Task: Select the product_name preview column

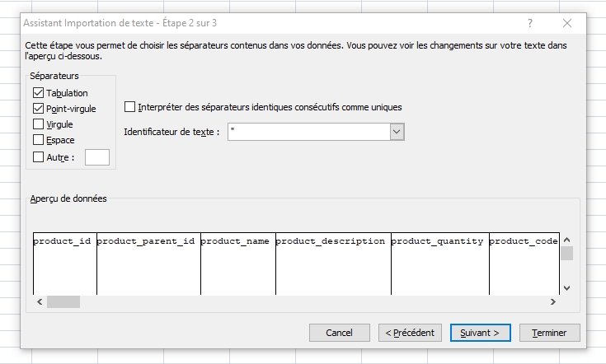Action: 238,264
